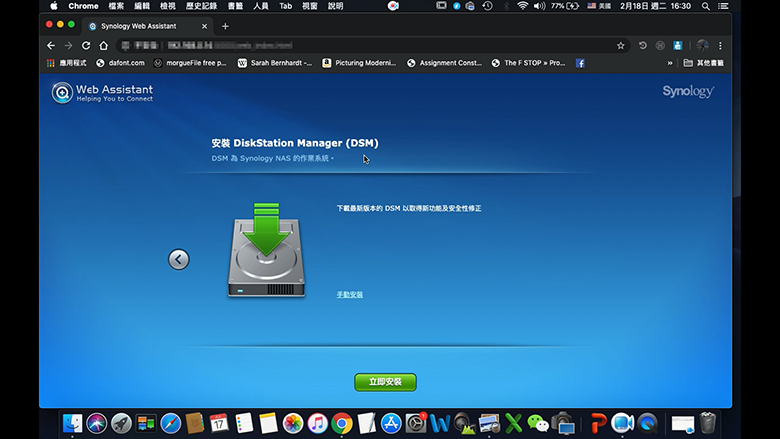Open the 書籤 menu
Screen dimensions: 780x439
pyautogui.click(x=235, y=6)
